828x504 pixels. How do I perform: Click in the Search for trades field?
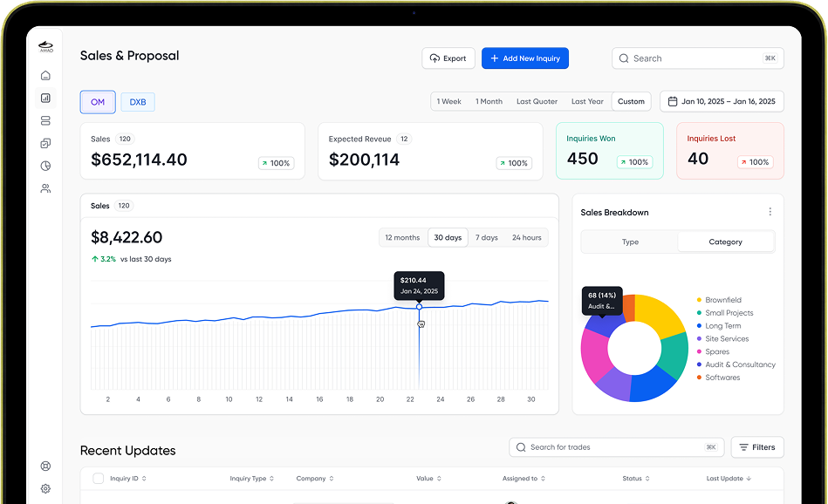[x=616, y=447]
